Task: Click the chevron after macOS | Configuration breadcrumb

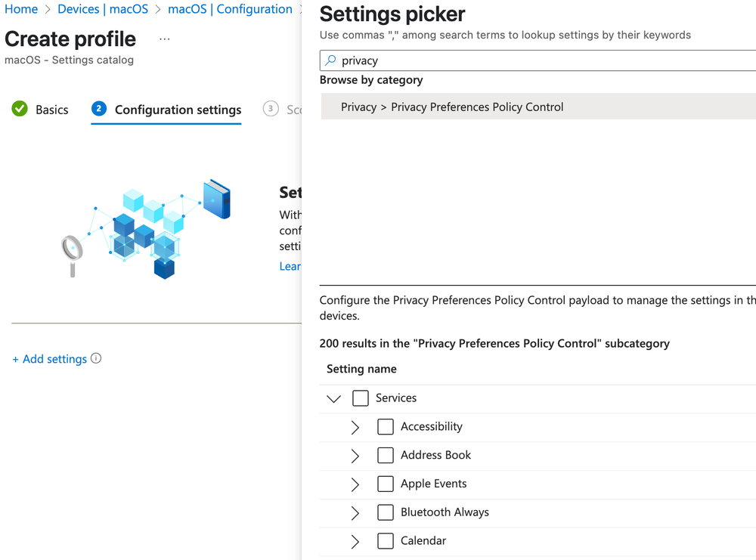Action: click(x=301, y=9)
